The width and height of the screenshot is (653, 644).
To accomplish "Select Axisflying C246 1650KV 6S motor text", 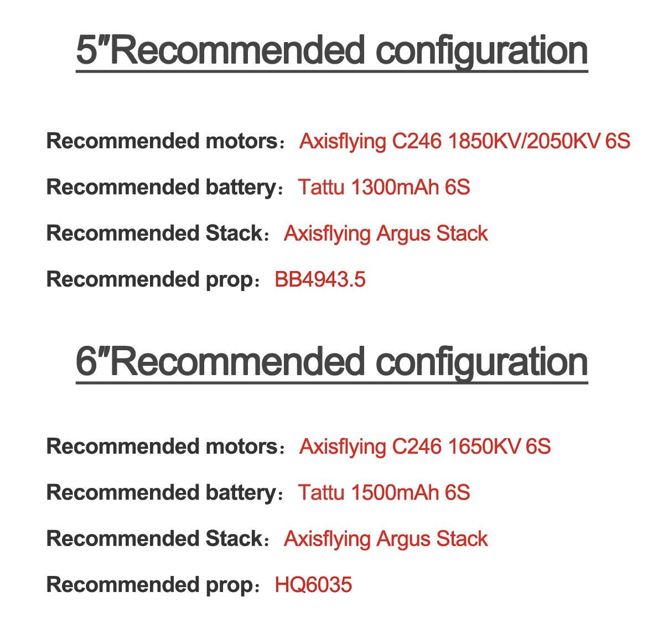I will click(425, 447).
